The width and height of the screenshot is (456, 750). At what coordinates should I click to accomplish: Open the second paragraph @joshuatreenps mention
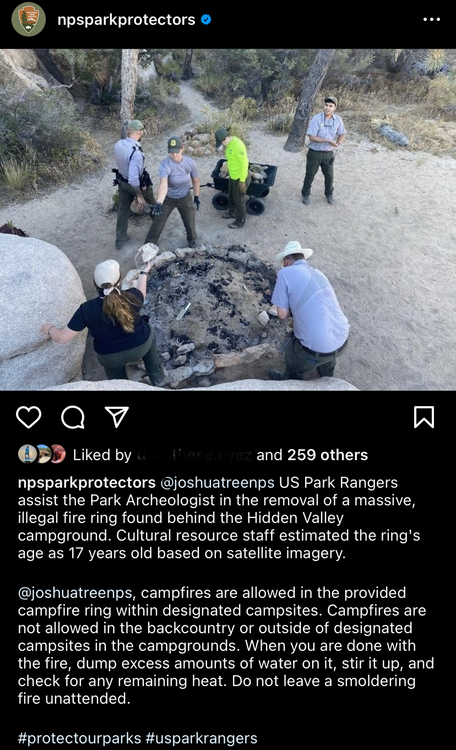click(75, 593)
